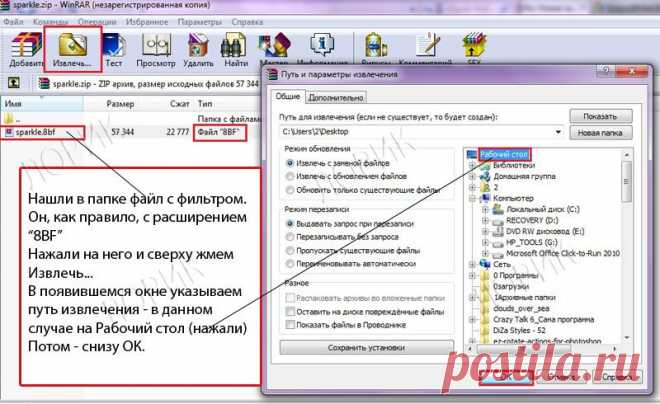Click the Компьютер icon in tree
Image resolution: width=660 pixels, height=404 pixels.
point(485,198)
